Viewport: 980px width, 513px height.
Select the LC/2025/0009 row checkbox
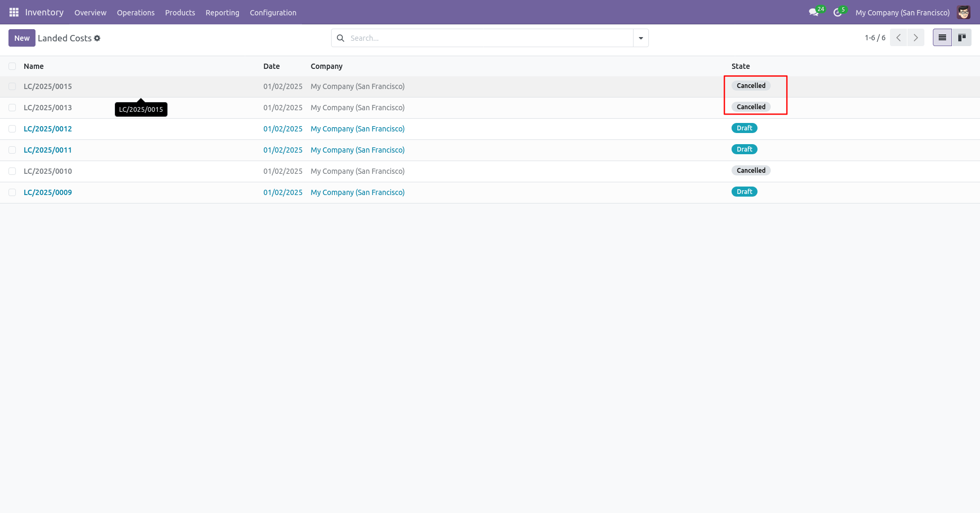(x=12, y=192)
